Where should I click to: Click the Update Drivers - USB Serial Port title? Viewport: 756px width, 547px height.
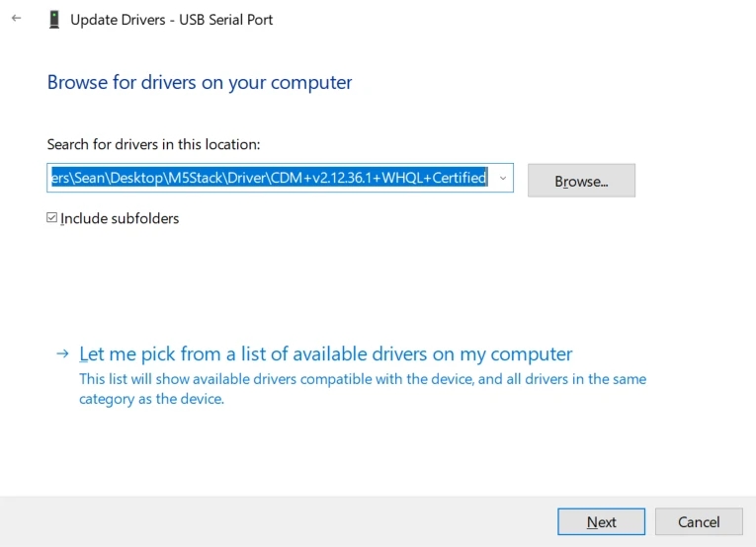[171, 20]
